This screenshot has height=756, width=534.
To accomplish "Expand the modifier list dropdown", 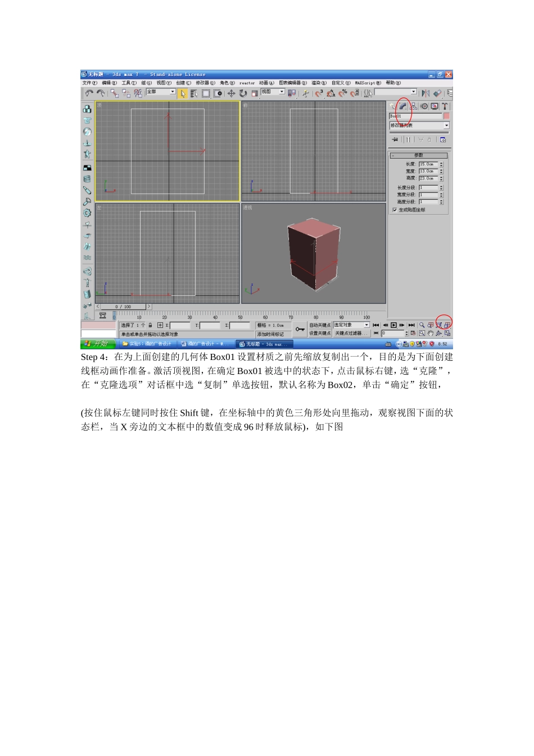I will coord(419,125).
